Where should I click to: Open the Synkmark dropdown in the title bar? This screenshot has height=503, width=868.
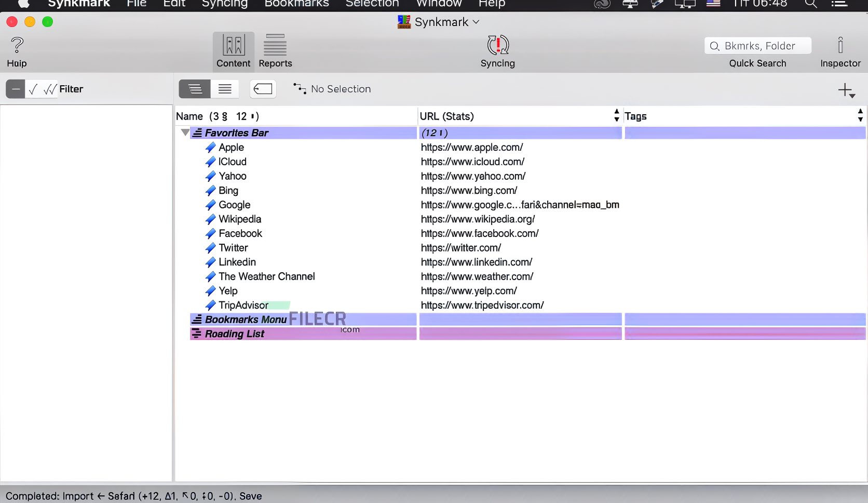(x=477, y=22)
